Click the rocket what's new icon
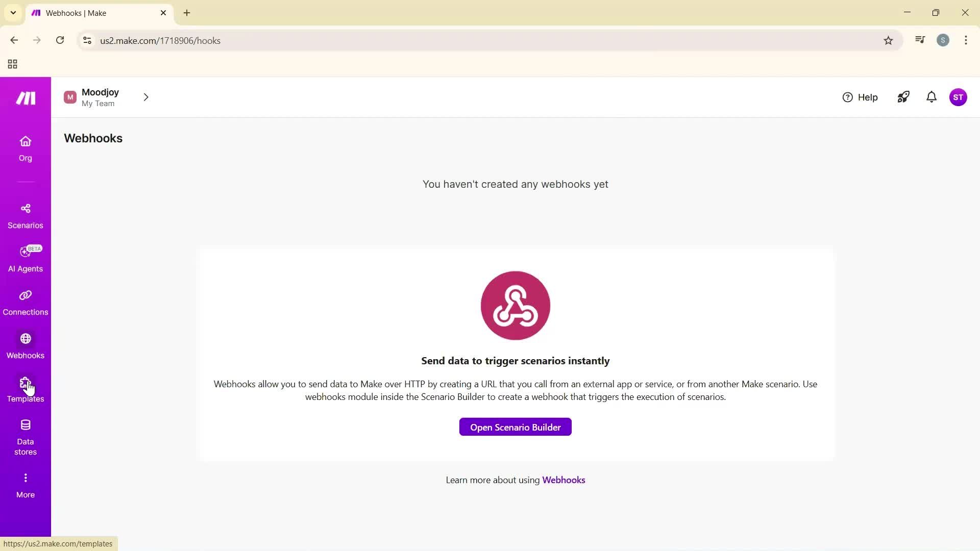This screenshot has height=551, width=980. pyautogui.click(x=903, y=97)
